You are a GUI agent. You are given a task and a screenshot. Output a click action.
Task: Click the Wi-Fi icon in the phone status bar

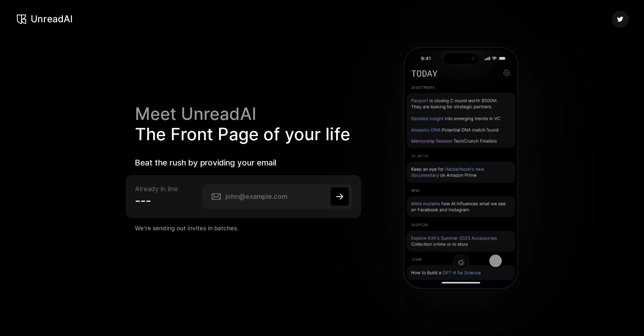click(x=494, y=58)
